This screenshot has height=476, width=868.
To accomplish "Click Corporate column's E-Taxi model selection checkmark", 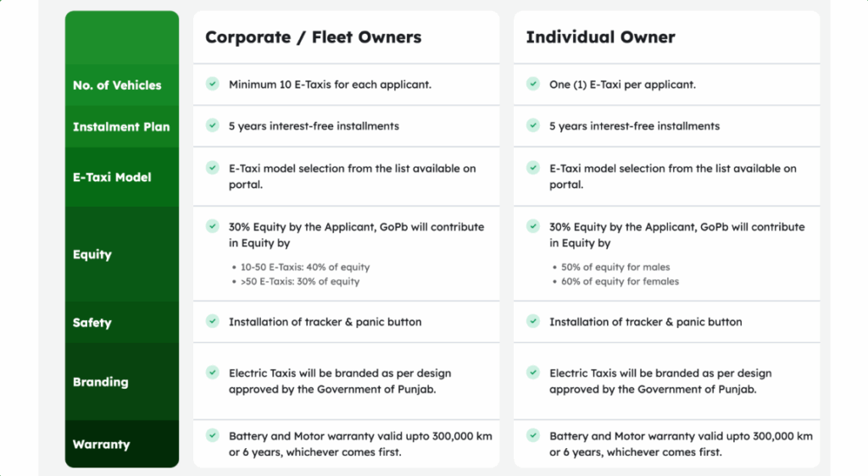I will (x=212, y=168).
